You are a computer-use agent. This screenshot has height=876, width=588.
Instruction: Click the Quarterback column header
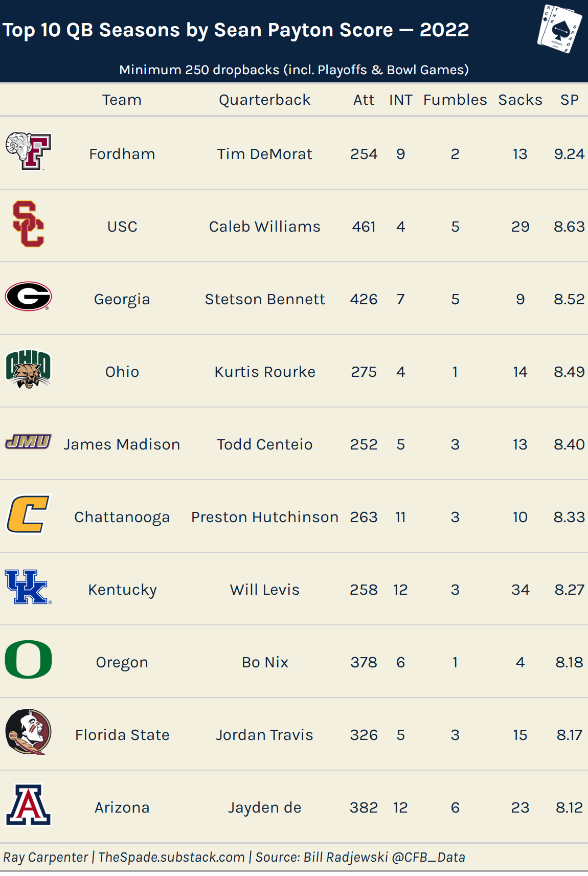pyautogui.click(x=264, y=100)
